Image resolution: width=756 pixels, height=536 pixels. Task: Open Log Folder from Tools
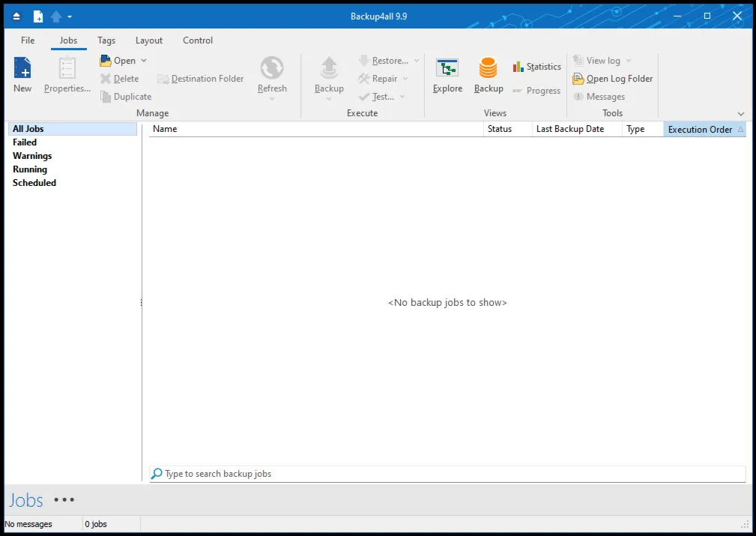point(612,79)
